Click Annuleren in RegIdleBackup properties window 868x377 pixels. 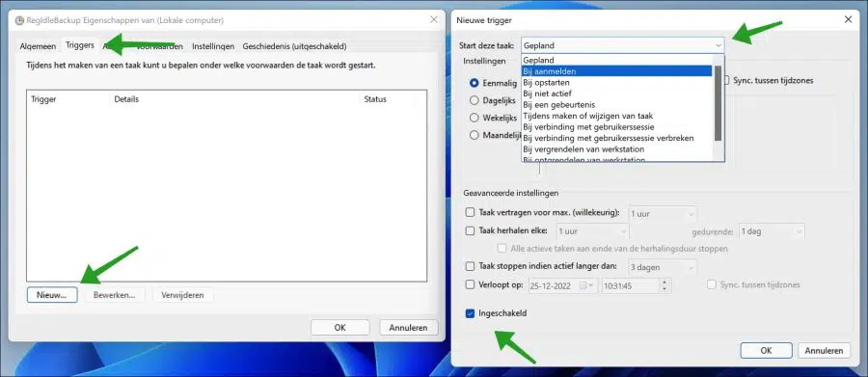[408, 327]
